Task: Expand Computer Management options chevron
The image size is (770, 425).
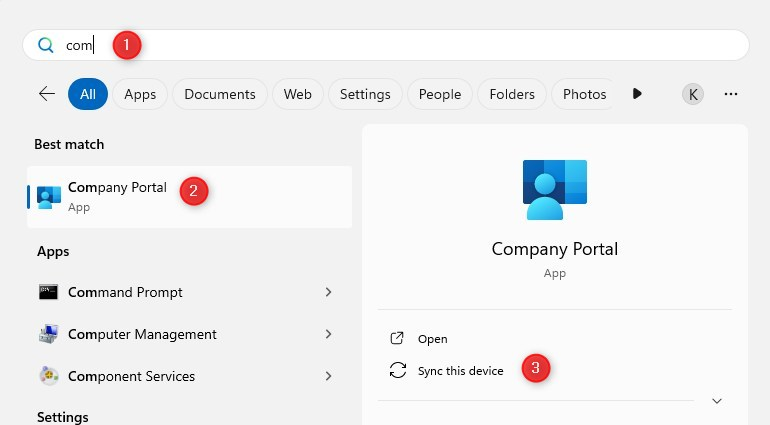Action: (329, 334)
